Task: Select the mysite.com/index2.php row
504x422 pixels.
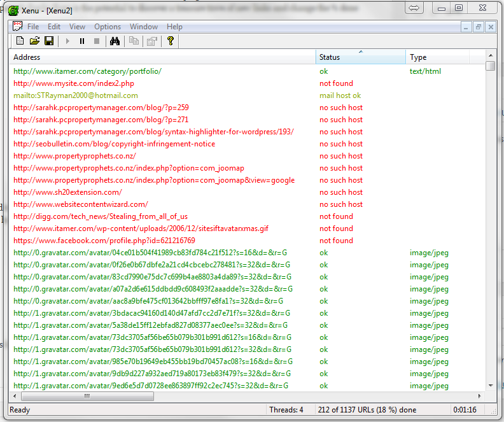Action: 246,83
